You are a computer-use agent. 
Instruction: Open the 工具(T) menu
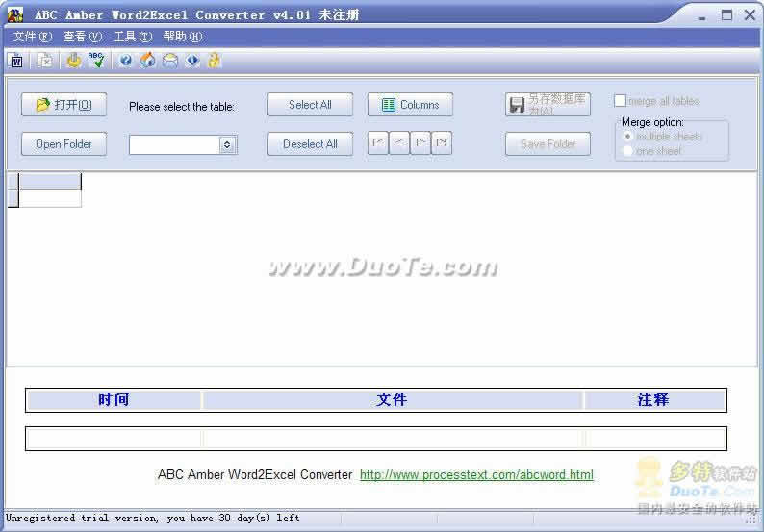coord(133,37)
